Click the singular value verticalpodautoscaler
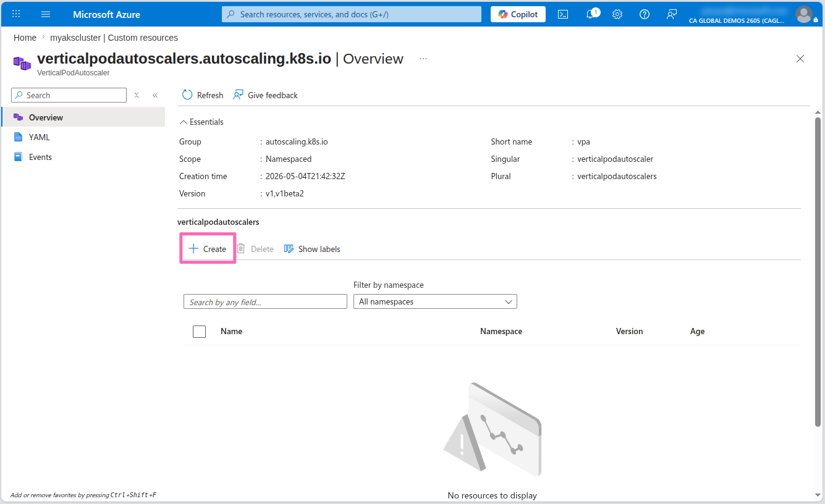This screenshot has height=504, width=825. tap(616, 159)
